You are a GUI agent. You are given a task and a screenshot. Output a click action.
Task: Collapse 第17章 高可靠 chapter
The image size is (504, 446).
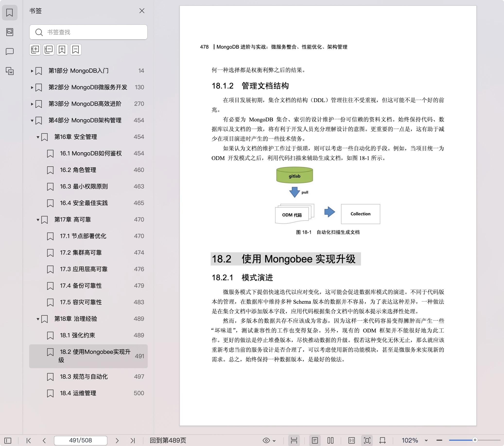coord(38,220)
